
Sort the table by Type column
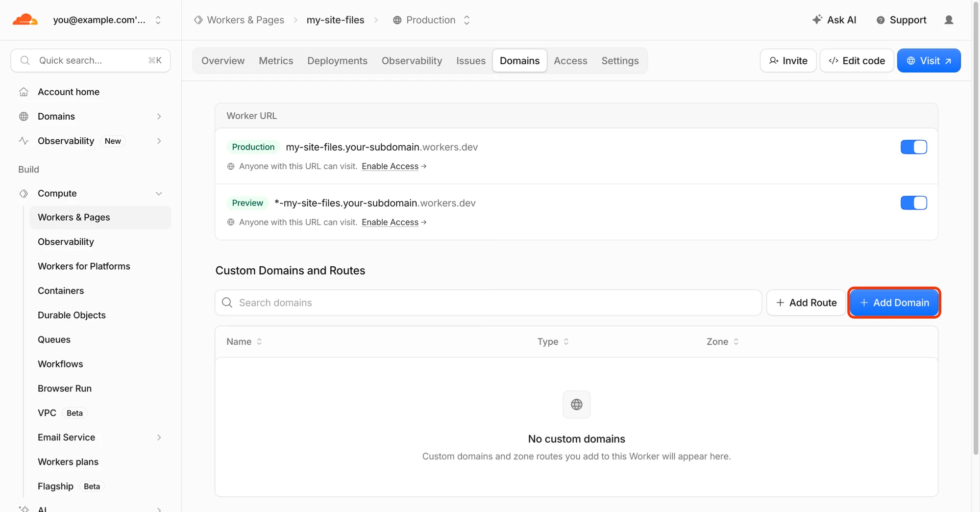coord(553,341)
